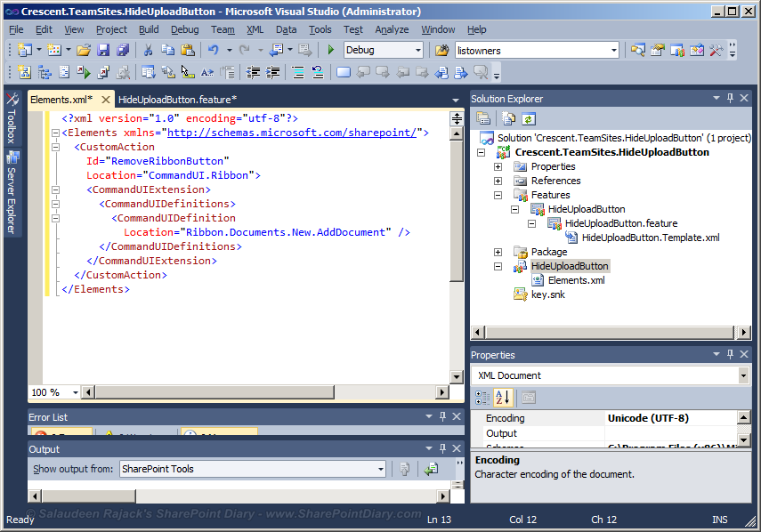Toggle the pin on the Output panel
The height and width of the screenshot is (532, 761).
[442, 448]
